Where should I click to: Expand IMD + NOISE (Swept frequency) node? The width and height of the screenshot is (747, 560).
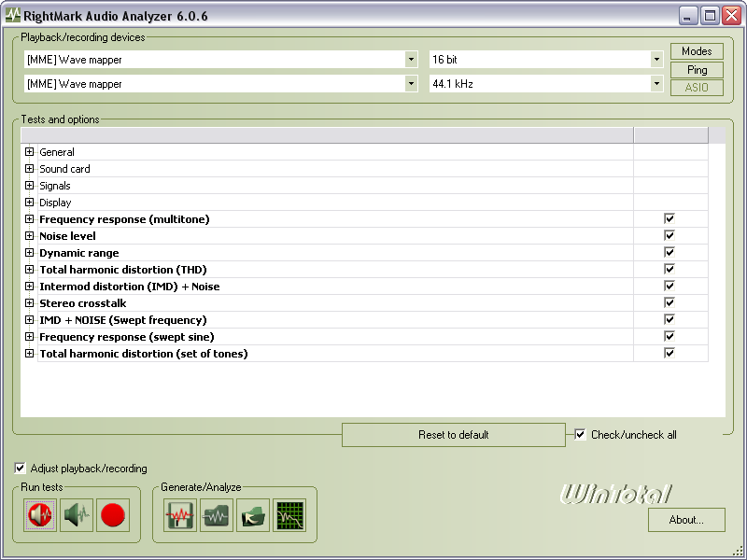[30, 319]
